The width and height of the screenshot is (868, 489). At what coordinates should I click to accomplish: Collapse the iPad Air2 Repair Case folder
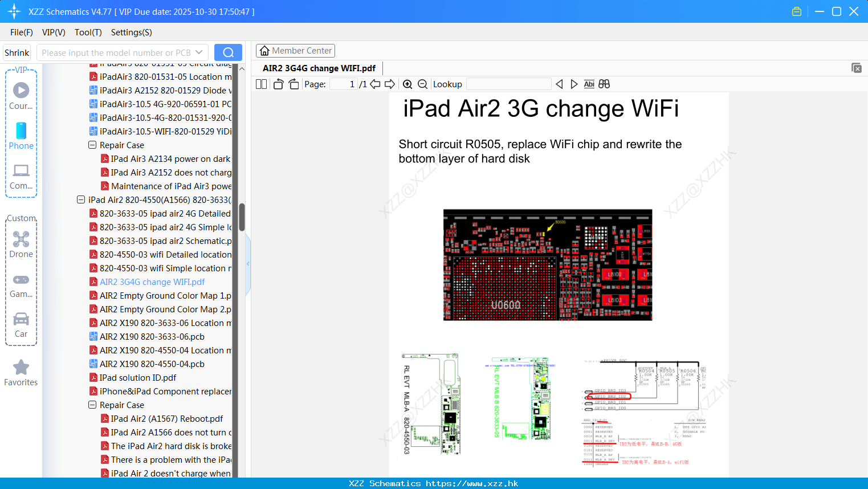tap(92, 405)
